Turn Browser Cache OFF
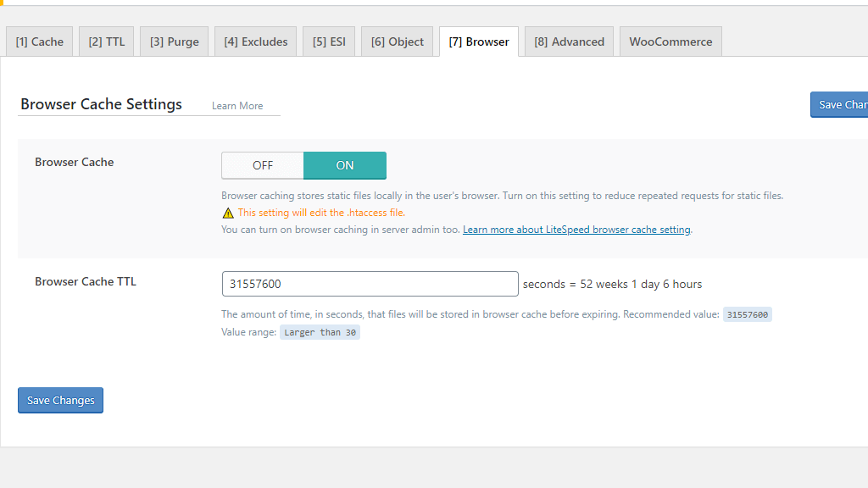The height and width of the screenshot is (488, 868). [x=263, y=165]
